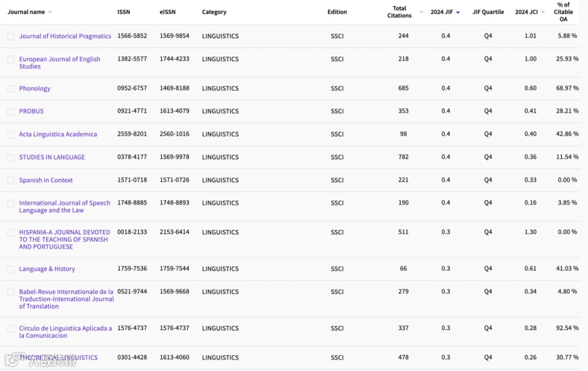This screenshot has height=371, width=588.
Task: Click the Edition column header
Action: pyautogui.click(x=337, y=12)
